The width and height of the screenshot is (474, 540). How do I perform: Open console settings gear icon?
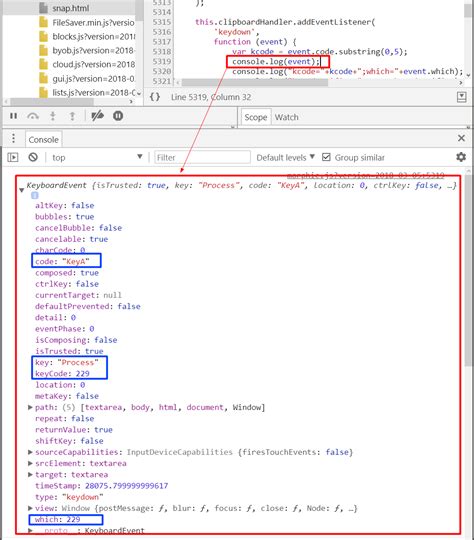click(461, 157)
